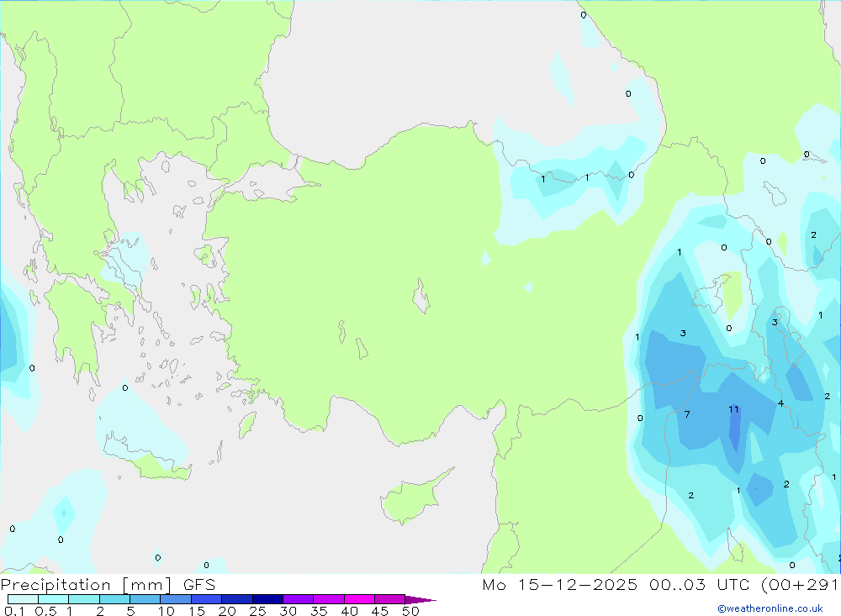Image resolution: width=841 pixels, height=616 pixels.
Task: Click the 'Mo 15-12-2025 00..03 UTC' timestamp
Action: point(616,584)
